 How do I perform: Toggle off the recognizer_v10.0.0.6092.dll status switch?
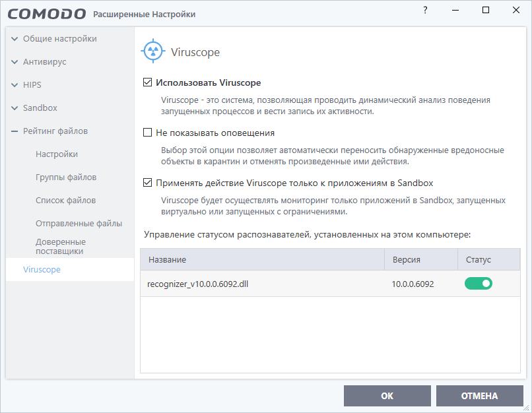pos(478,284)
